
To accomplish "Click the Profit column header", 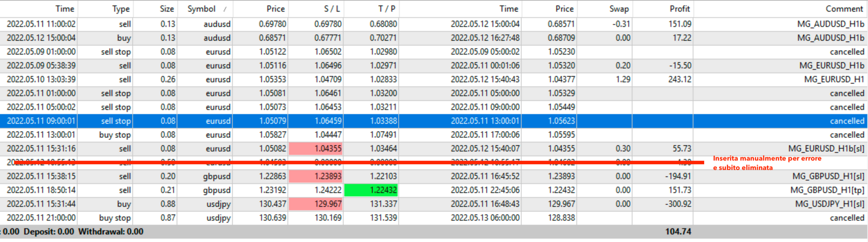I will coord(663,9).
